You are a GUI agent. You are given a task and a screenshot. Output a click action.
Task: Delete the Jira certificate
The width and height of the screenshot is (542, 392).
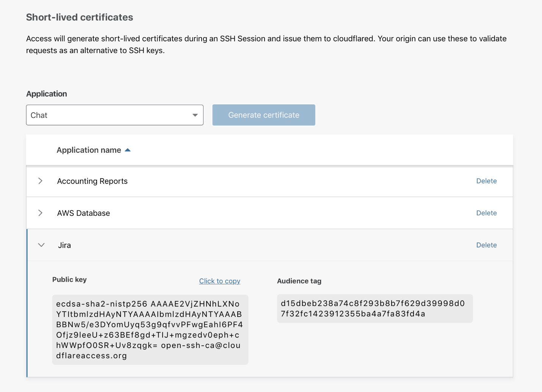click(x=486, y=245)
